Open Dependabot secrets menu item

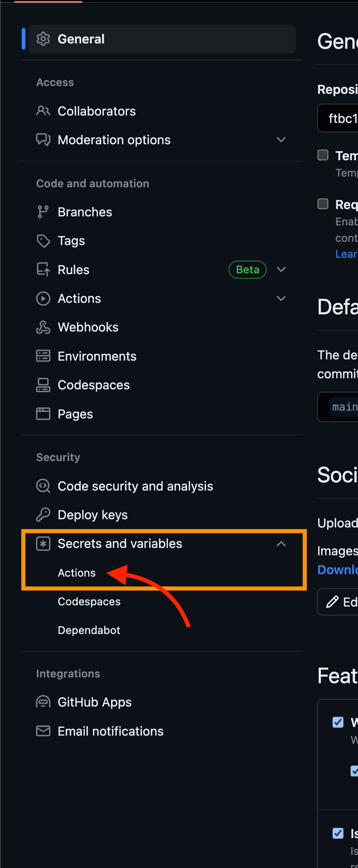coord(89,630)
